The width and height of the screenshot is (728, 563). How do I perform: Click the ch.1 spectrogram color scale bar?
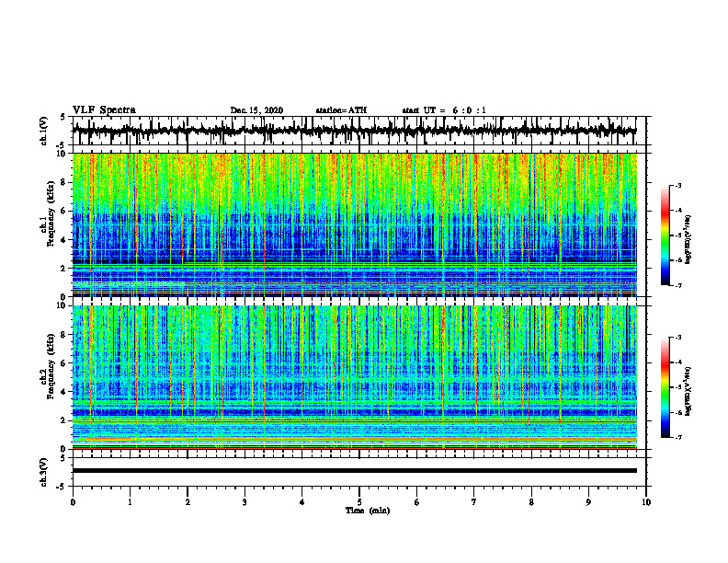click(x=665, y=236)
